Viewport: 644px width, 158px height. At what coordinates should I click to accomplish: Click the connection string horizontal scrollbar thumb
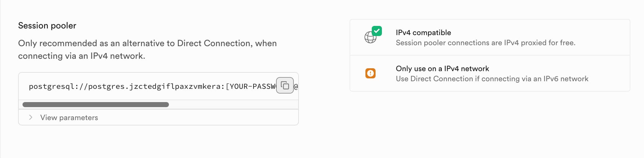pos(95,105)
